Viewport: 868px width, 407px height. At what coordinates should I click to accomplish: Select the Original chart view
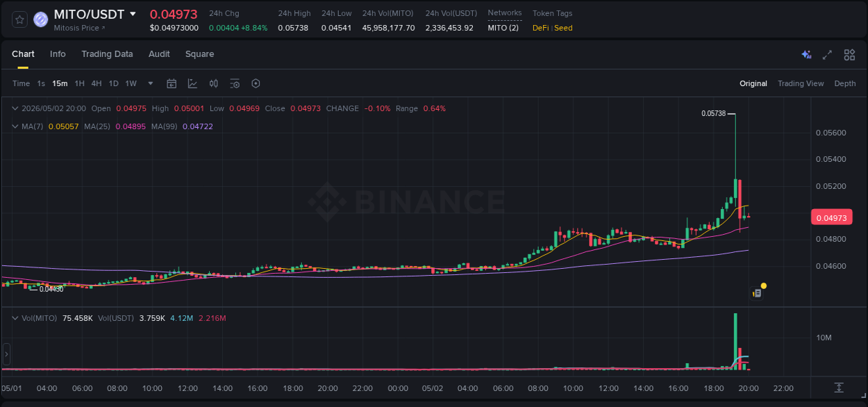click(753, 83)
